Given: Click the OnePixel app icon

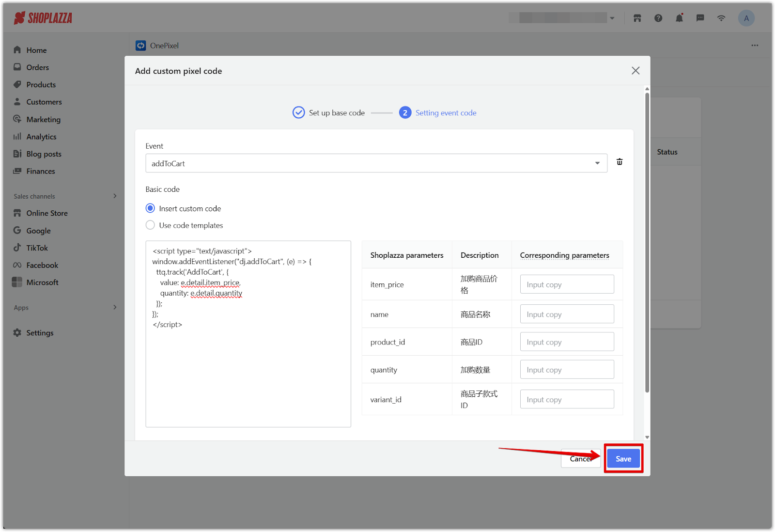Looking at the screenshot, I should coord(141,46).
